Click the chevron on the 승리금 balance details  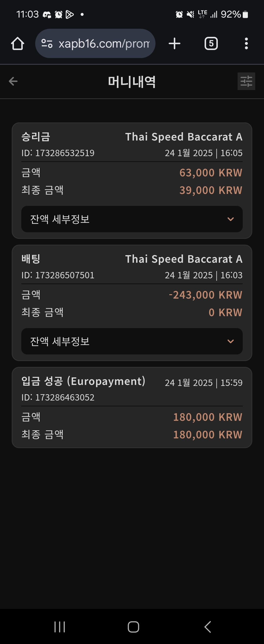231,219
